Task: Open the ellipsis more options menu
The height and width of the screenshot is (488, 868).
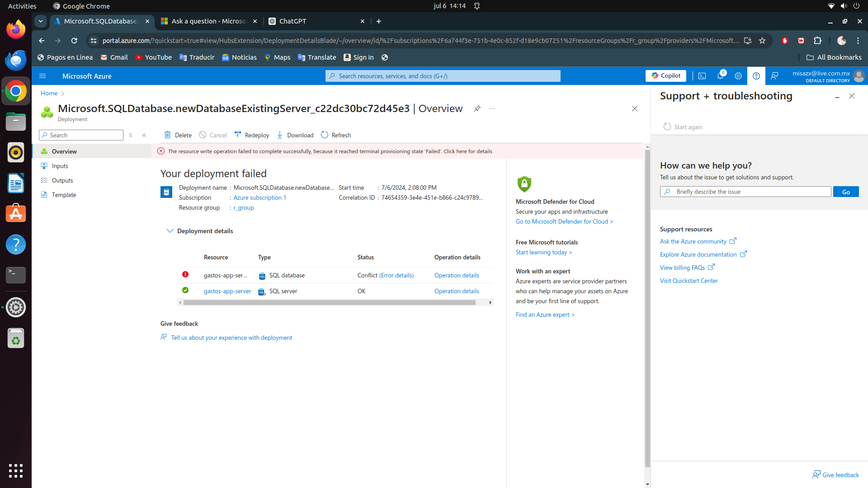Action: click(x=492, y=108)
